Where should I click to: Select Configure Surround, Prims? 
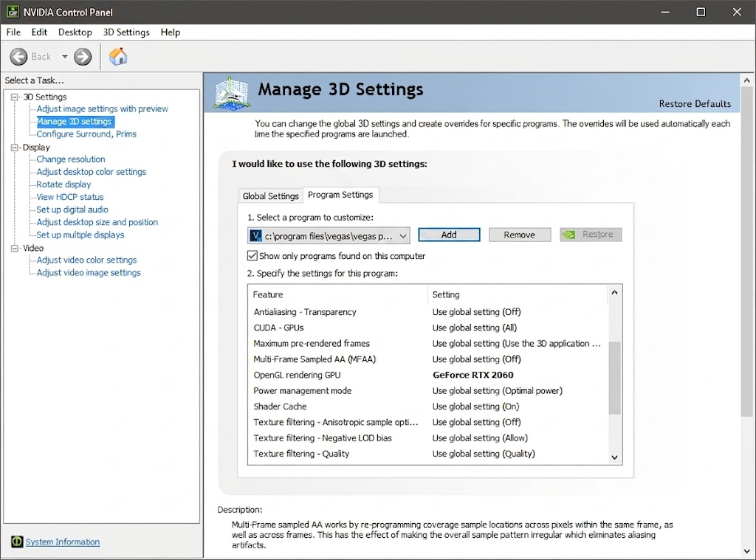86,134
